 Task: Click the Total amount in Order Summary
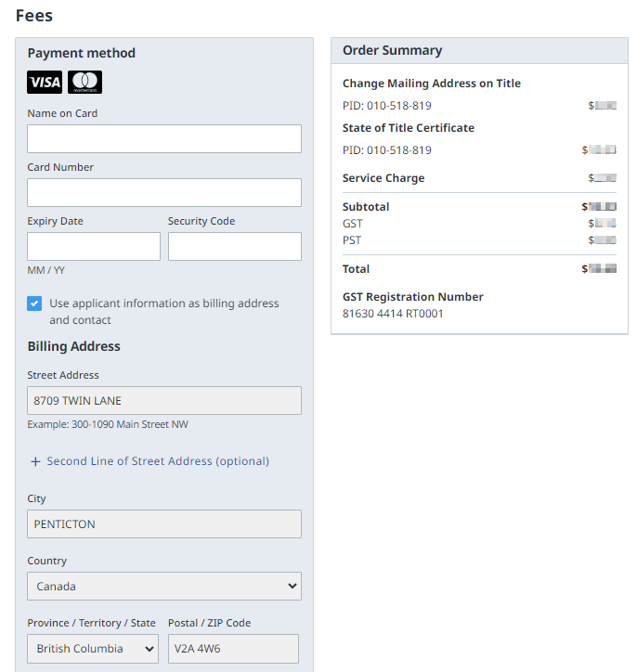600,269
